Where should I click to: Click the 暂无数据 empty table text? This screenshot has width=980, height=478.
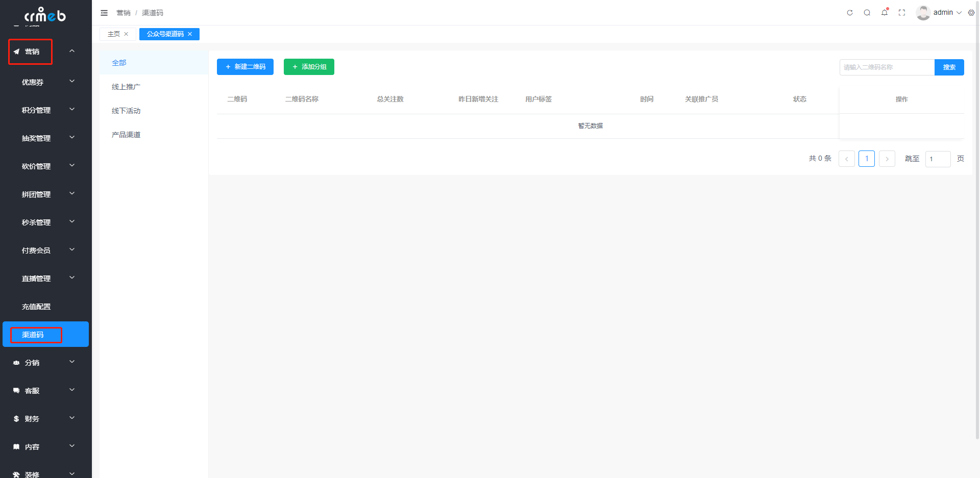(x=591, y=126)
